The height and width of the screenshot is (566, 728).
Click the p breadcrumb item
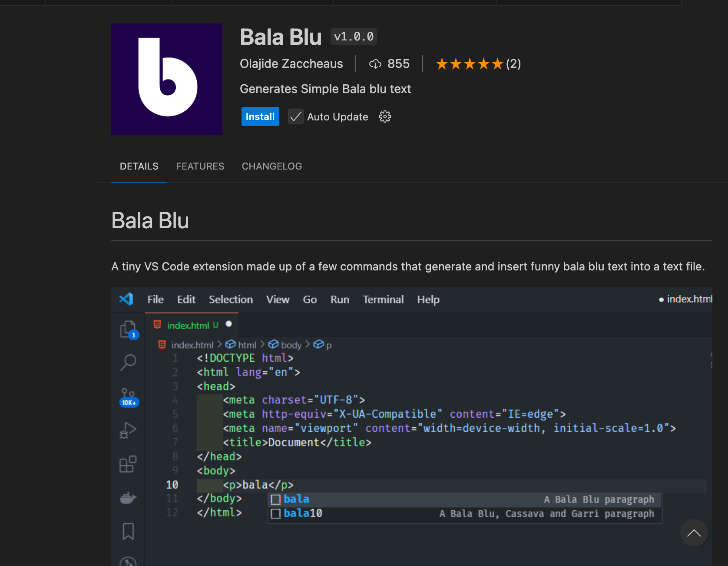(323, 345)
